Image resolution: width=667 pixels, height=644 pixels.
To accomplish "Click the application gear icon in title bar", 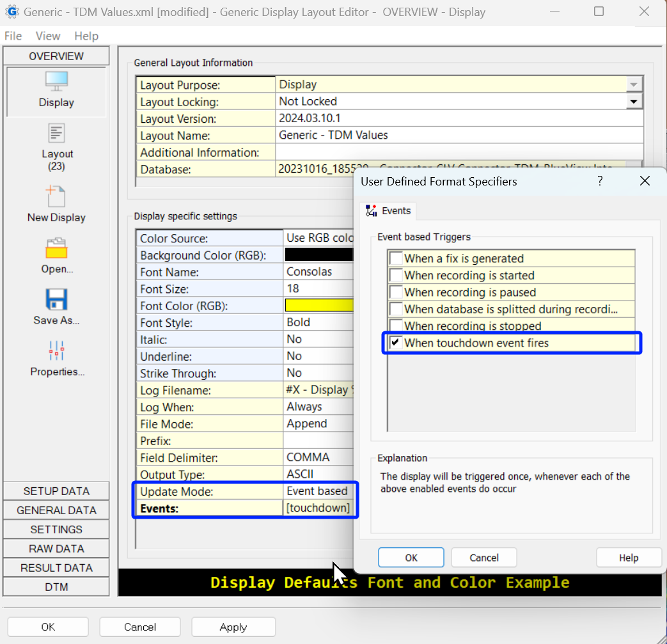I will tap(12, 12).
